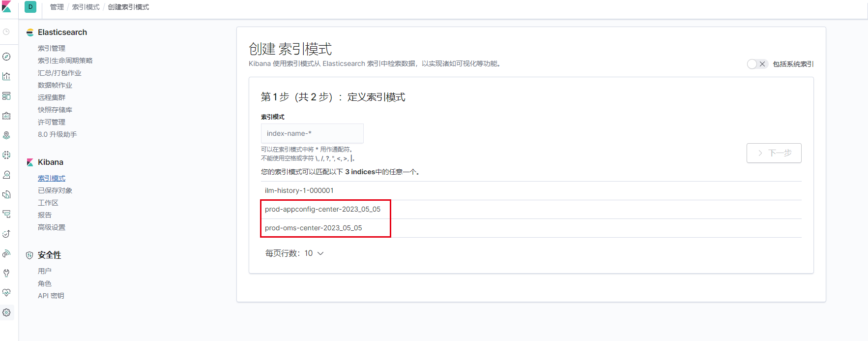Open 用户 under 安全性 section

(45, 271)
